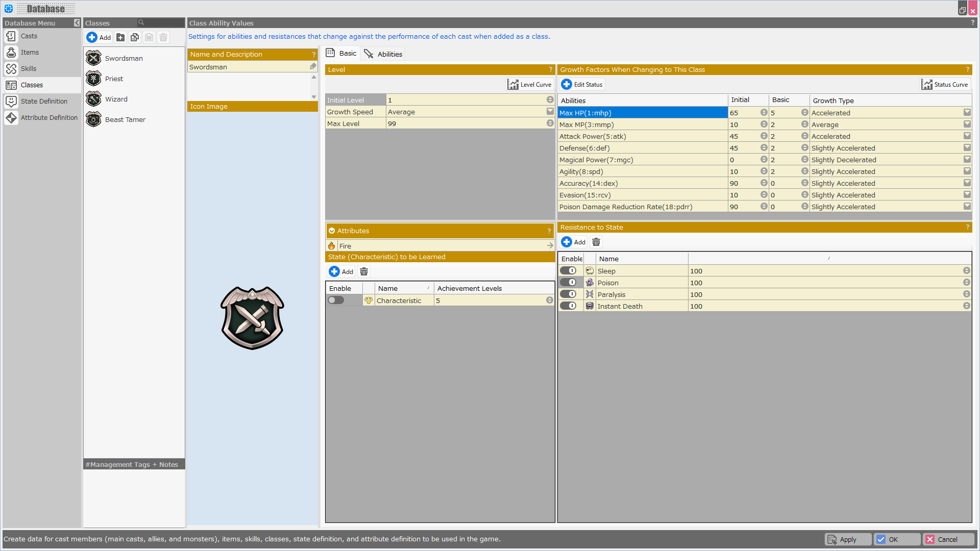This screenshot has width=980, height=551.
Task: Add a new class with the Add button
Action: (x=99, y=37)
